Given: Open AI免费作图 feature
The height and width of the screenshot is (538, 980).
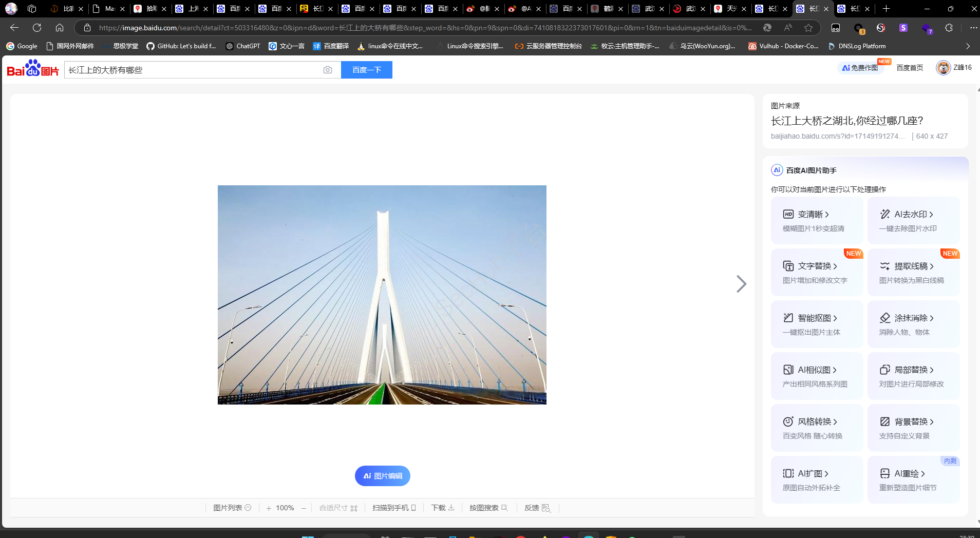Looking at the screenshot, I should [861, 68].
